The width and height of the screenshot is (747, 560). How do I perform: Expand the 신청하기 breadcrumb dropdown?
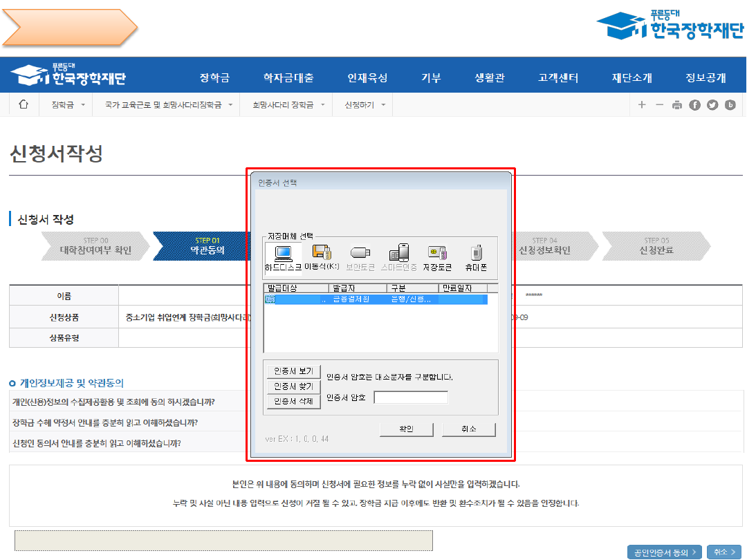[364, 105]
